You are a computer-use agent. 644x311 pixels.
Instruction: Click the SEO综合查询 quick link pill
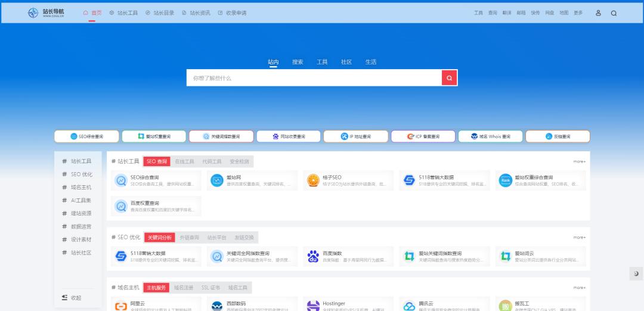tap(86, 136)
